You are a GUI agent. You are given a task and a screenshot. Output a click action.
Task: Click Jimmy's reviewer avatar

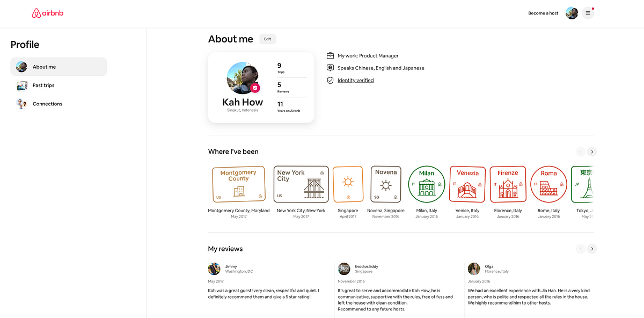point(214,269)
